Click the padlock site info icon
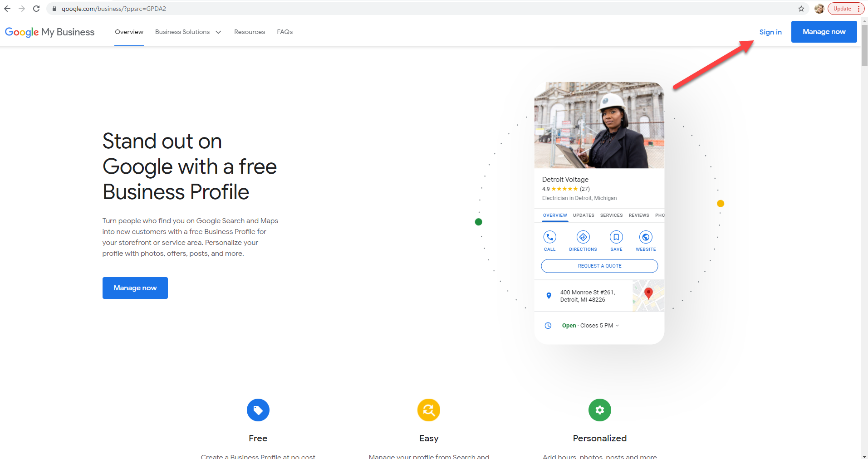The image size is (868, 459). tap(54, 9)
